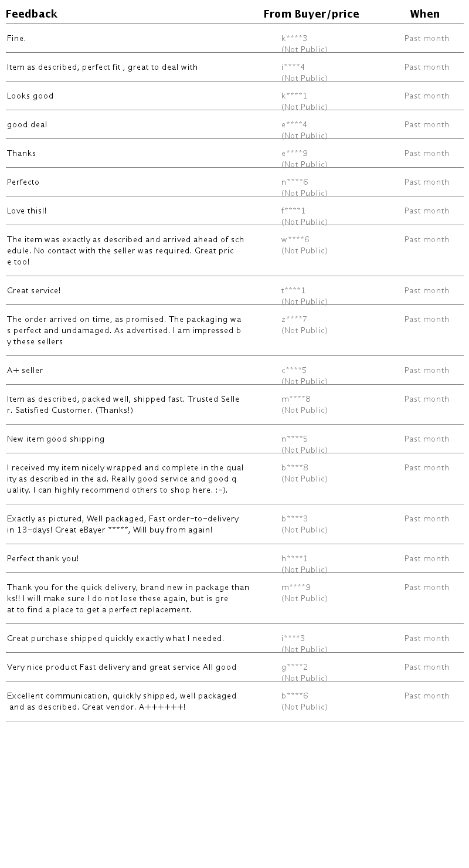Click buyer name k****3
This screenshot has width=469, height=868.
294,39
